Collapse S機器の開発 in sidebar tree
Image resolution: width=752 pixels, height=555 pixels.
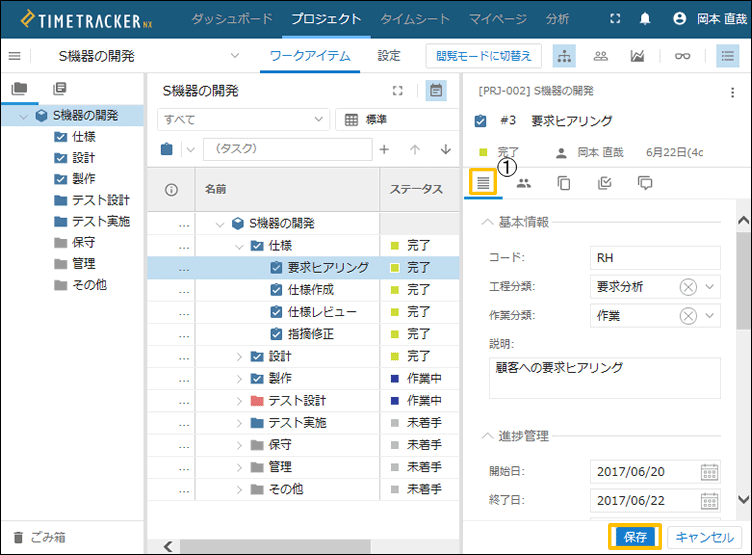(23, 117)
